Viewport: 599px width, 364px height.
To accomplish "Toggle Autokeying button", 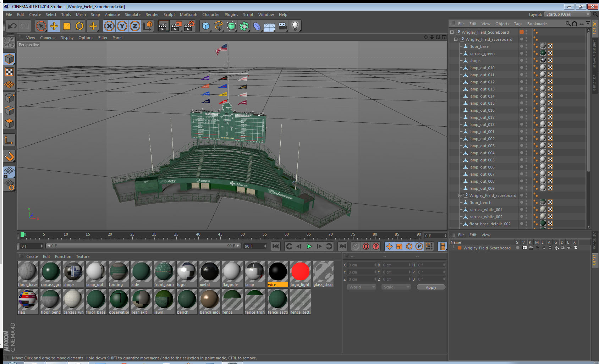I will tap(366, 246).
